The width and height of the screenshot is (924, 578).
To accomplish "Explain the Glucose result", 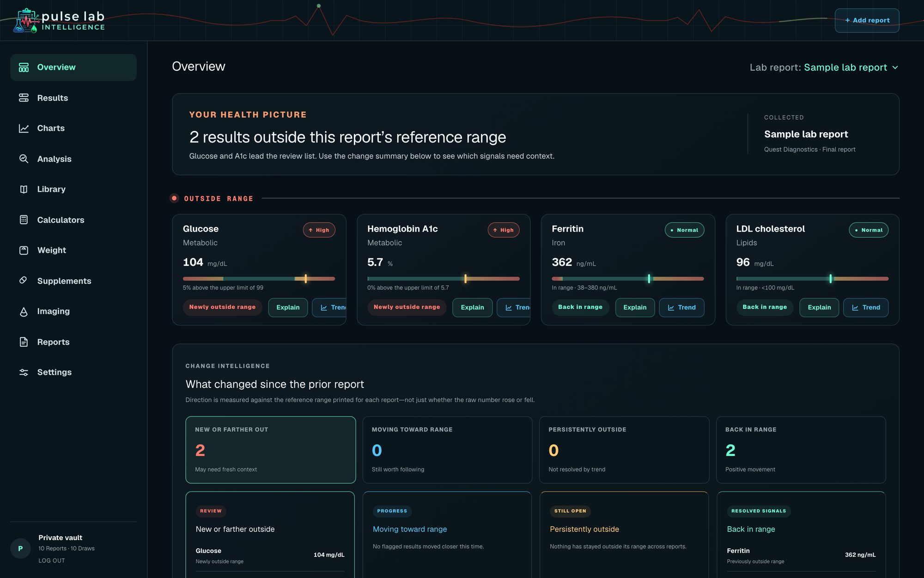I will [288, 307].
